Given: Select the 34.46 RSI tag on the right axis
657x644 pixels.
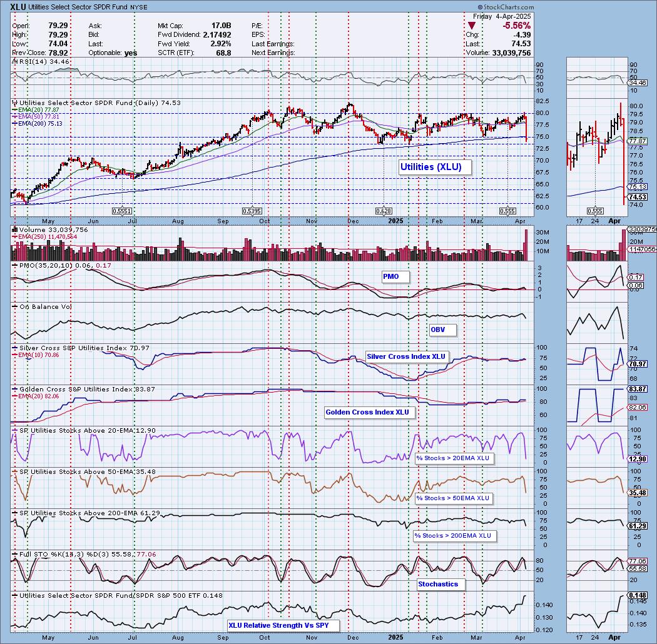Looking at the screenshot, I should (x=638, y=83).
